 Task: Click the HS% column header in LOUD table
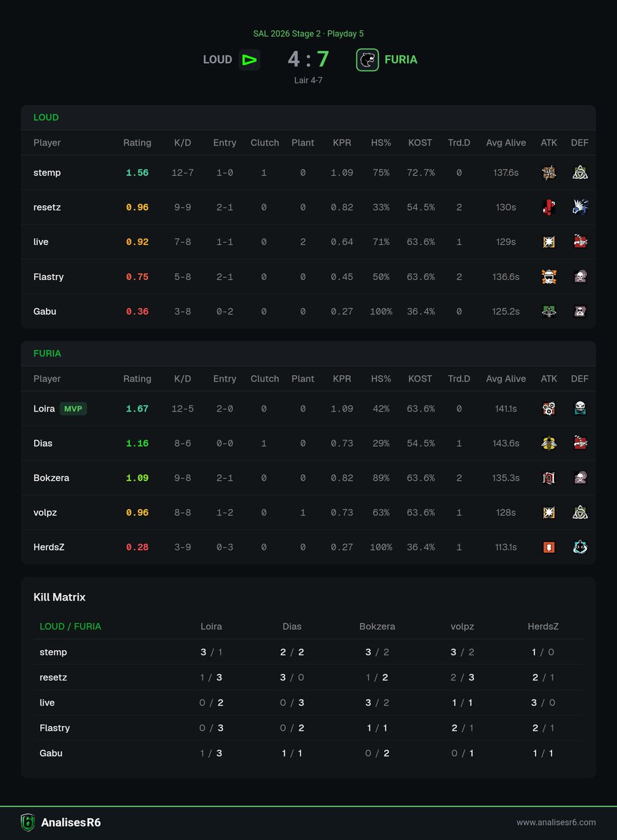coord(381,143)
